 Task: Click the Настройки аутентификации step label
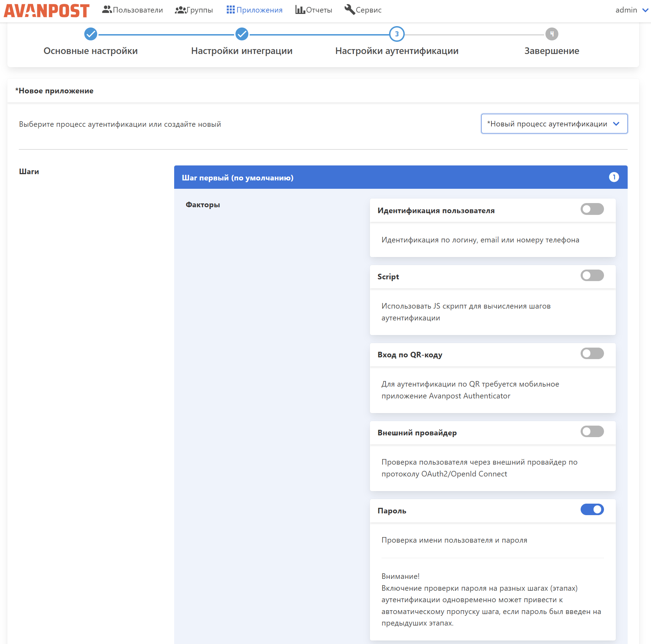tap(397, 51)
